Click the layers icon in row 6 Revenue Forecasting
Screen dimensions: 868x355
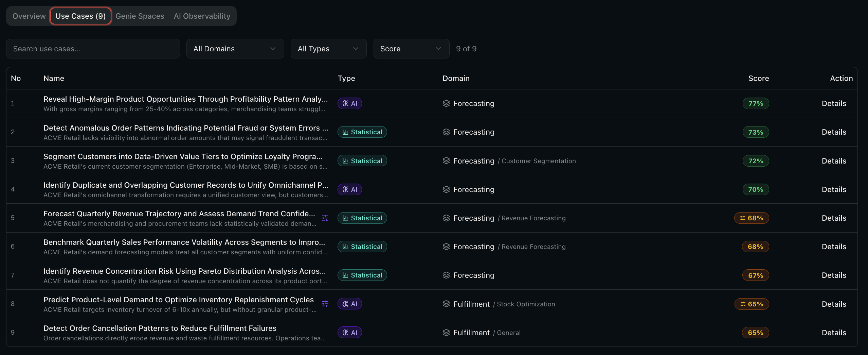coord(446,247)
